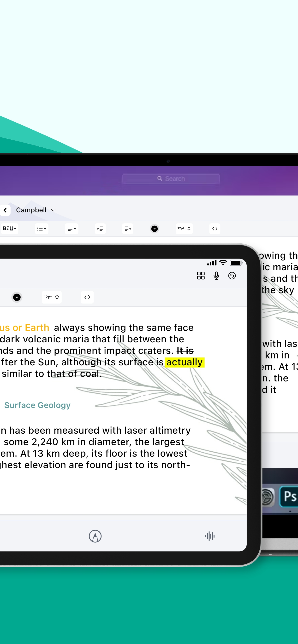298x644 pixels.
Task: Open the bullet list options dropdown
Action: click(x=42, y=229)
